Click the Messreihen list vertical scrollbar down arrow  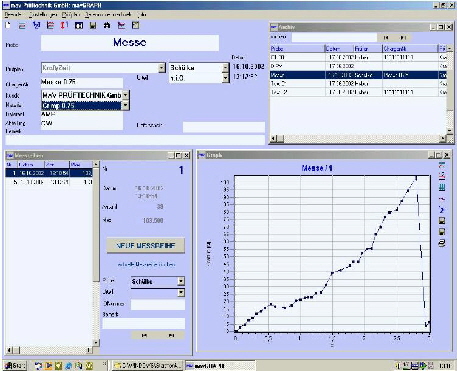point(96,343)
